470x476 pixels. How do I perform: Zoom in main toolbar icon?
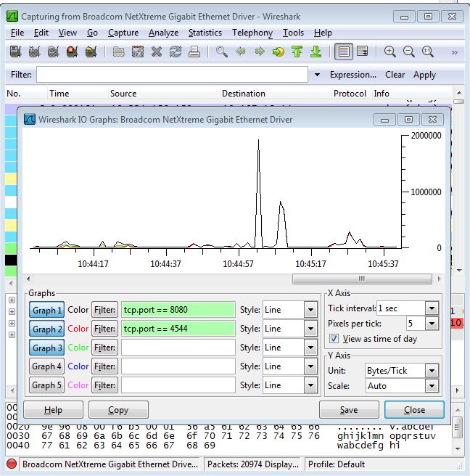point(390,52)
